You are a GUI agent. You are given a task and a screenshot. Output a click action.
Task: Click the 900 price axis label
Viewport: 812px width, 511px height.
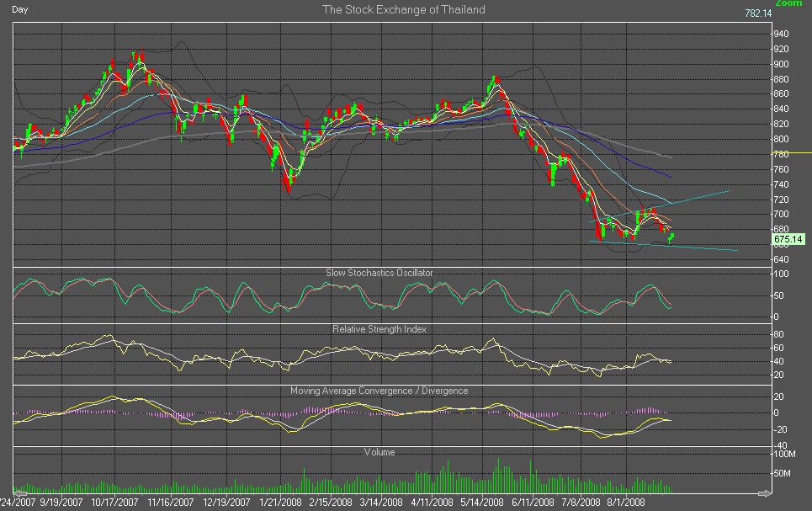click(x=781, y=64)
